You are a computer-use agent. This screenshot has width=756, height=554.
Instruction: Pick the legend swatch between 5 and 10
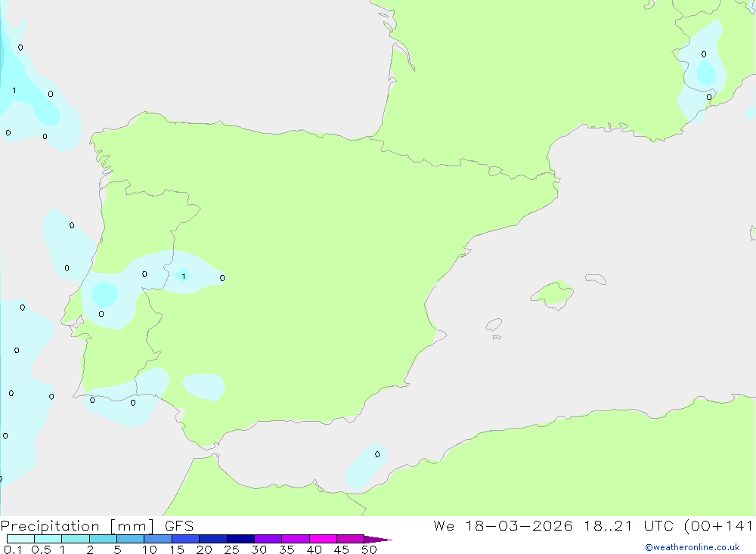(131, 539)
